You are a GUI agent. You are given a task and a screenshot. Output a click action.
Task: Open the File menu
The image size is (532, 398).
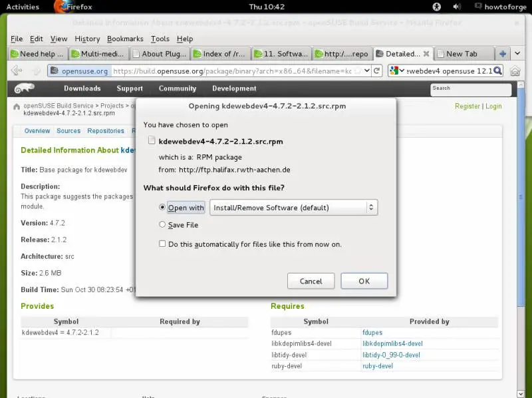(x=17, y=39)
